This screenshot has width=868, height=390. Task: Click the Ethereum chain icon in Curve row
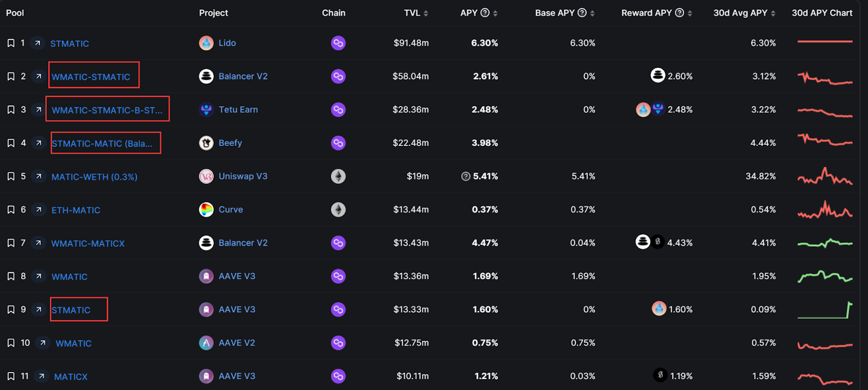[x=338, y=209]
